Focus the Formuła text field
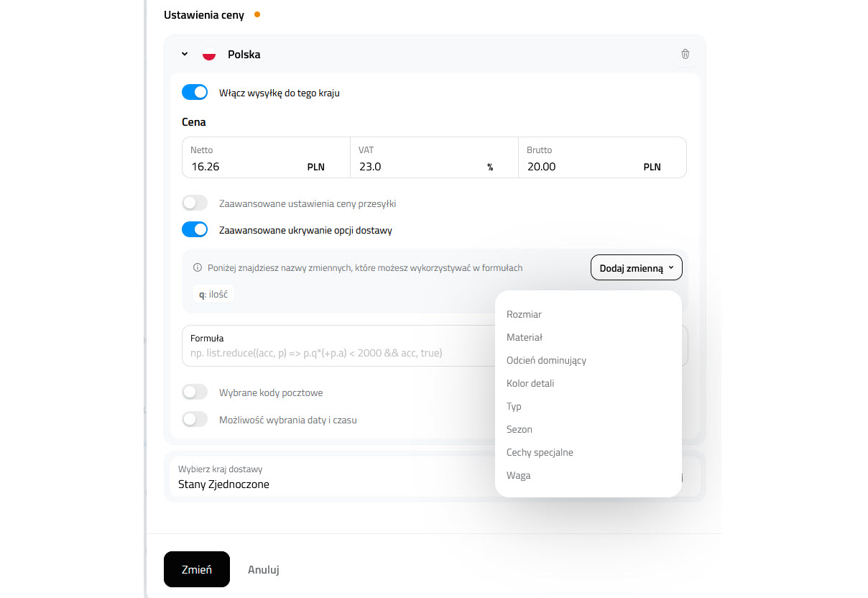 click(x=338, y=346)
